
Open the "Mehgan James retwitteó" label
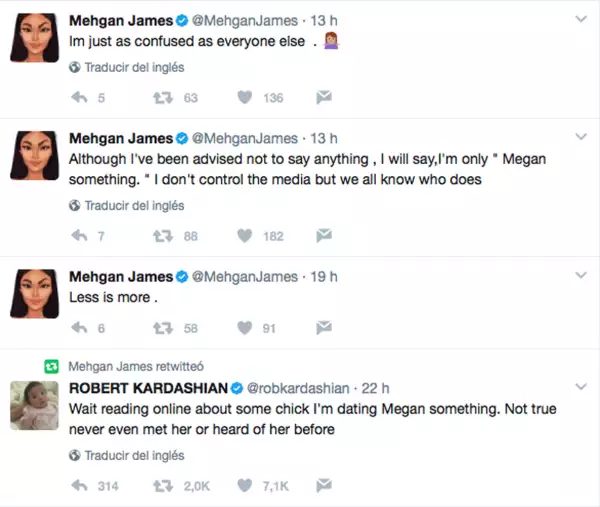click(x=134, y=367)
